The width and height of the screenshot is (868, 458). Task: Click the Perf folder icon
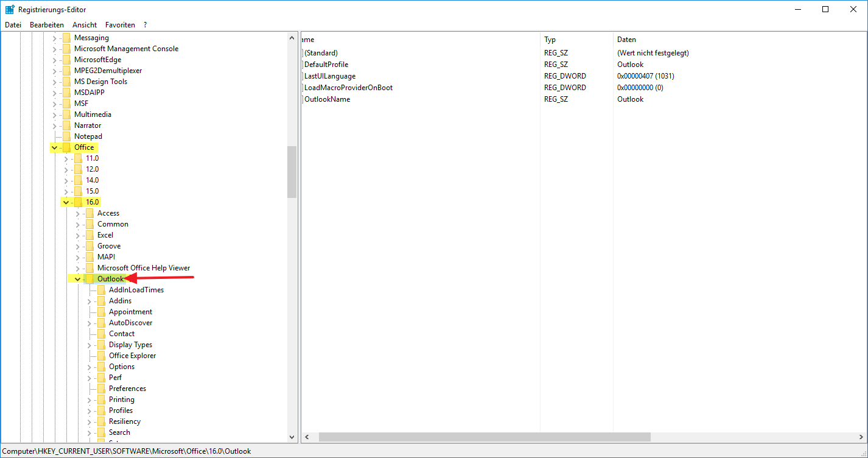(x=101, y=378)
